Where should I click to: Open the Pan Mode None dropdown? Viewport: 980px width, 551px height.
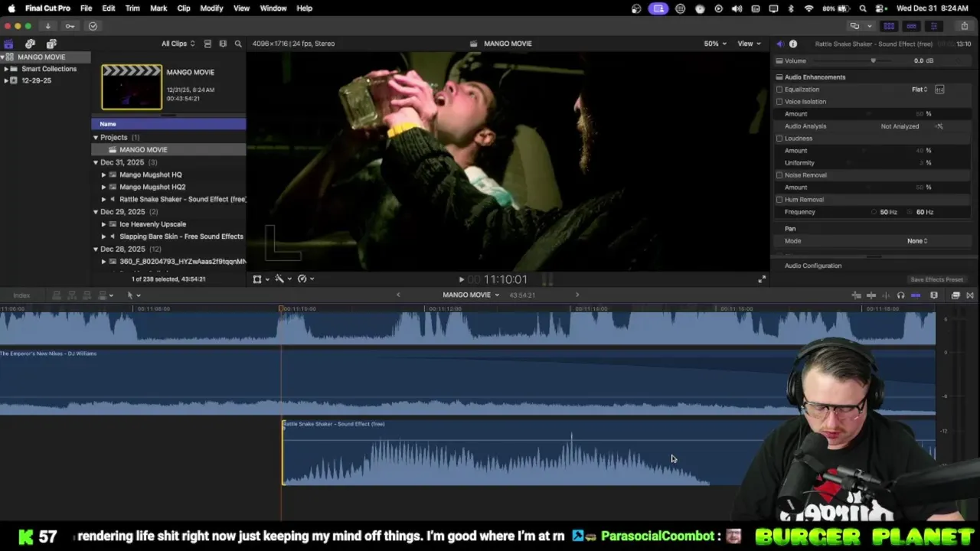(917, 241)
